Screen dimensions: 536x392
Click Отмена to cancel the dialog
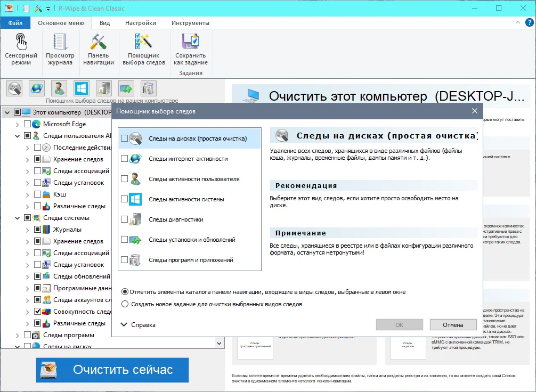453,325
